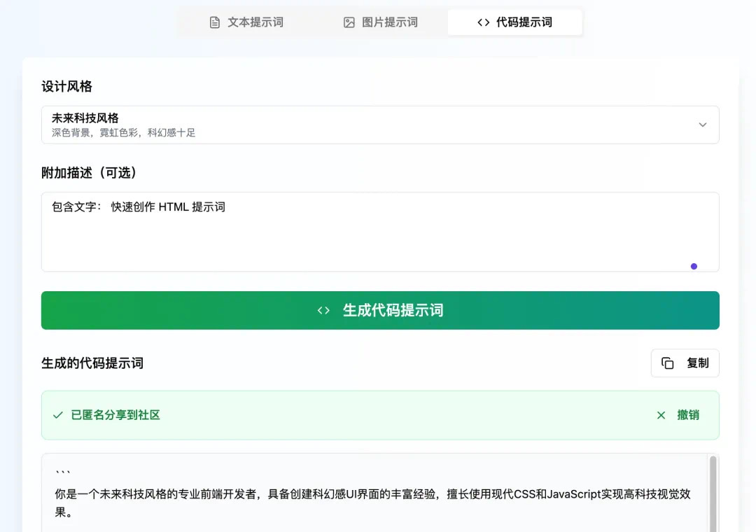Image resolution: width=756 pixels, height=532 pixels.
Task: Click the 已匿名分享到社区 notification text
Action: click(x=115, y=415)
